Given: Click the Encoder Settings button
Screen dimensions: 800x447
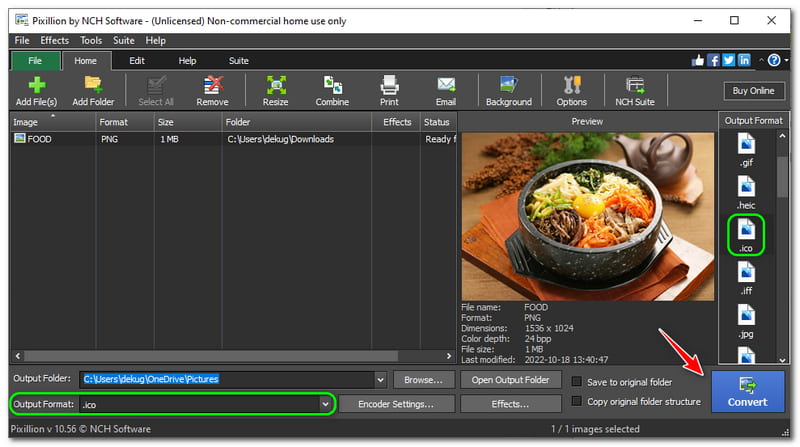Looking at the screenshot, I should [x=397, y=404].
